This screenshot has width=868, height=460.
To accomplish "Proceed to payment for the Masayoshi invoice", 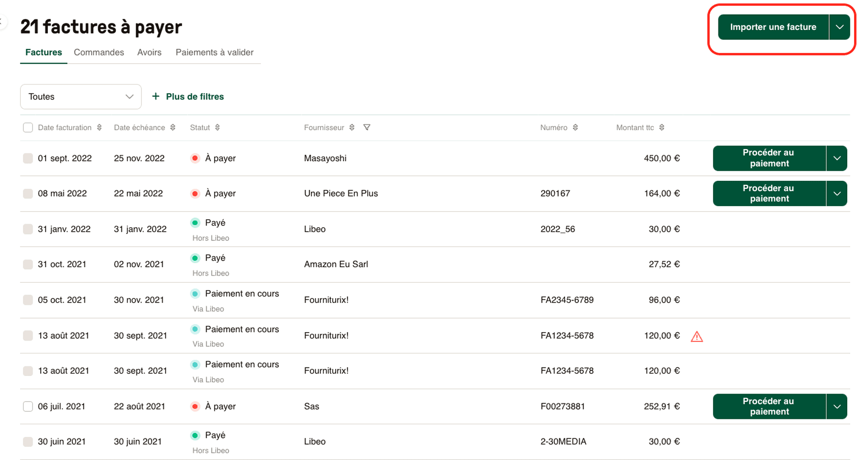I will [x=768, y=158].
